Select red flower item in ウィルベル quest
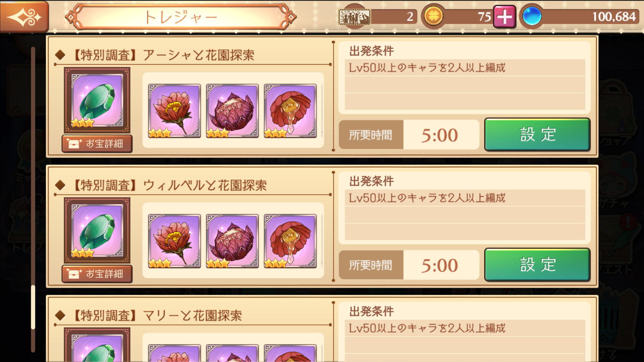The height and width of the screenshot is (362, 644). (x=174, y=241)
